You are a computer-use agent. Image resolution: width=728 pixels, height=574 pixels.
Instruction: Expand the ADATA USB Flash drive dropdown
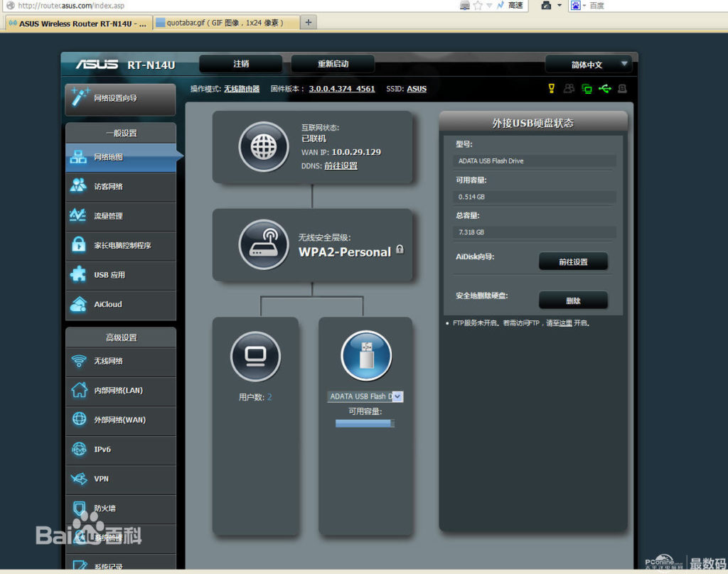[x=397, y=396]
